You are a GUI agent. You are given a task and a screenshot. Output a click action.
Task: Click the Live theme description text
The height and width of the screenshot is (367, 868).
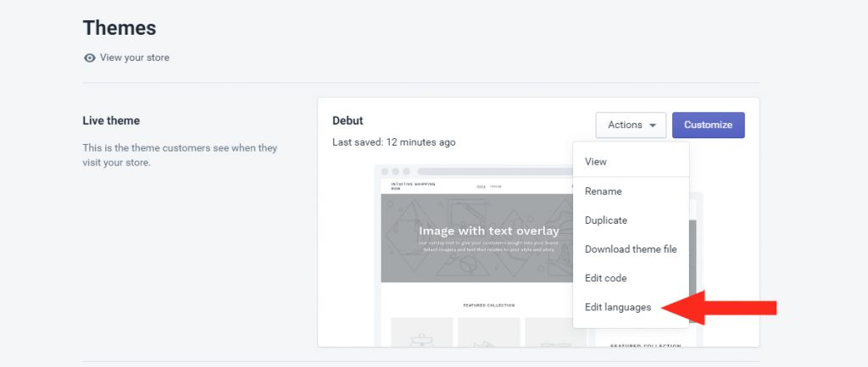(180, 156)
